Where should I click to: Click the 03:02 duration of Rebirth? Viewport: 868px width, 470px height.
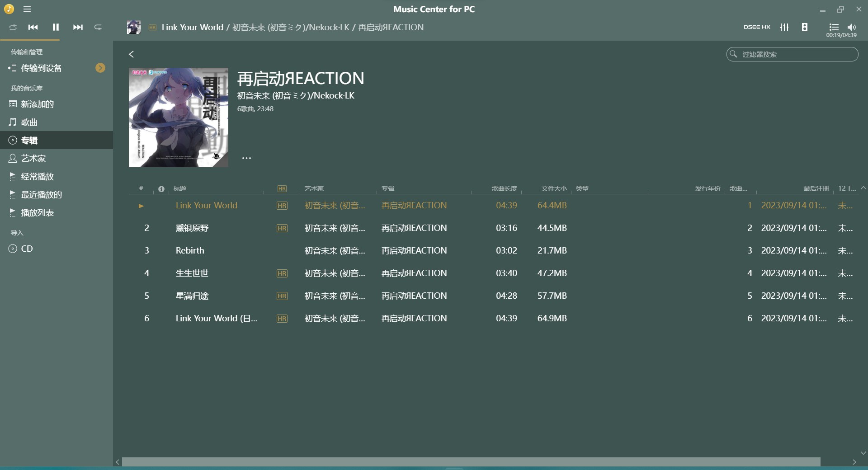pos(506,250)
